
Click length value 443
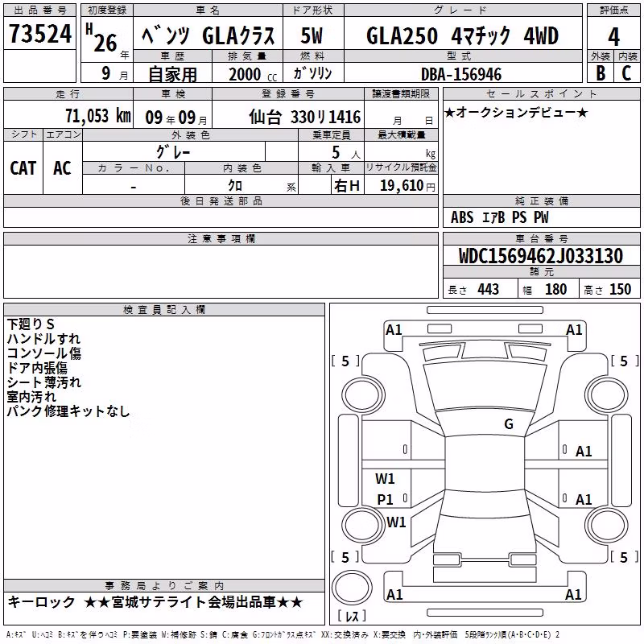point(489,289)
